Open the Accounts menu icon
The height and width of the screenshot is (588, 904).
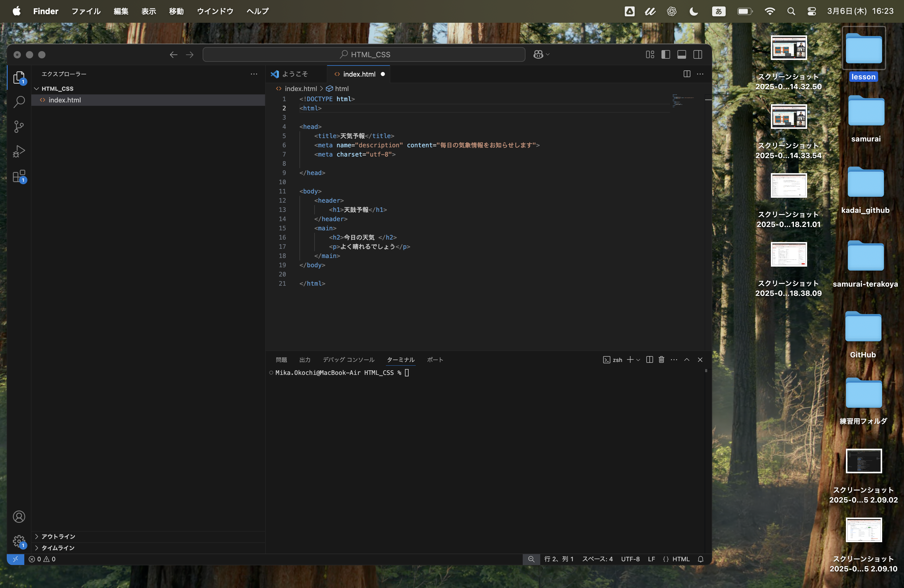(x=19, y=517)
